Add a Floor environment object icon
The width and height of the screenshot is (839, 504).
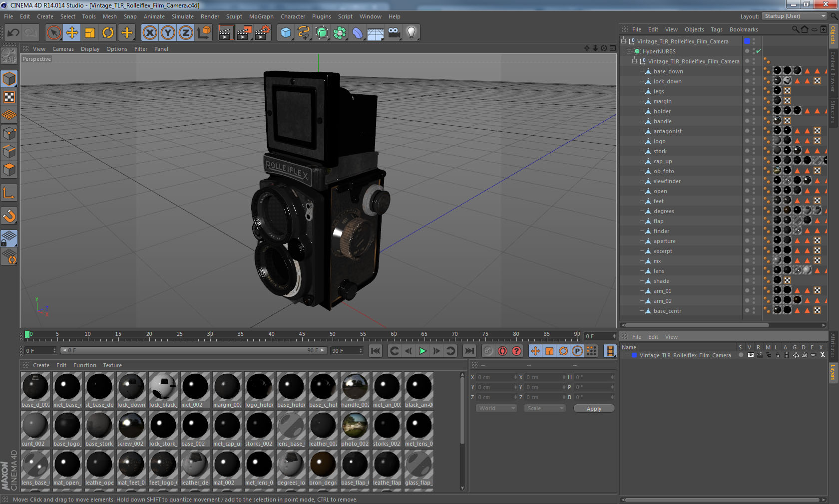pyautogui.click(x=376, y=33)
